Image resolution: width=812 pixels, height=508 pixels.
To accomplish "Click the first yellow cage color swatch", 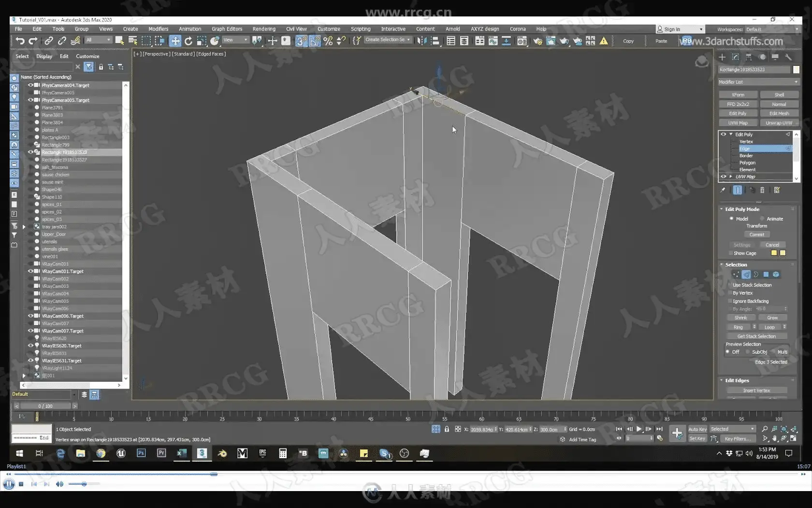I will (x=774, y=253).
